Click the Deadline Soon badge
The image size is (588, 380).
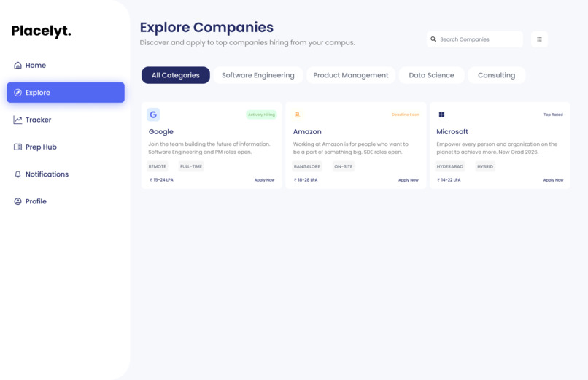406,115
